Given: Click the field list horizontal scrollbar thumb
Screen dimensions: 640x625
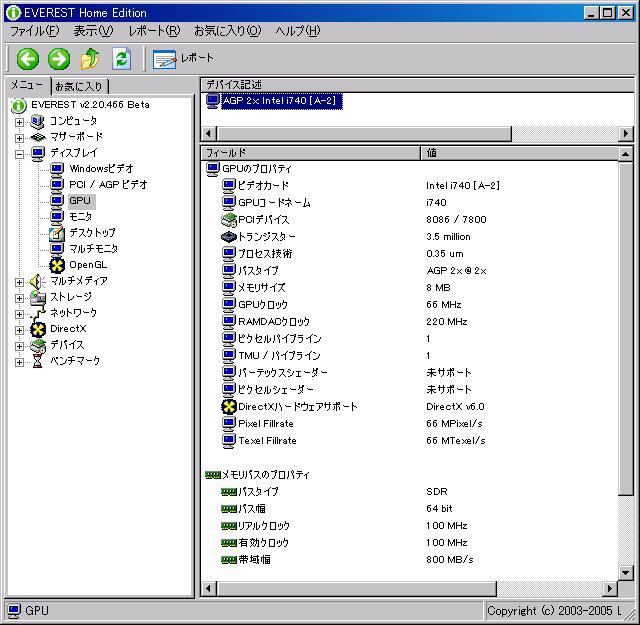Looking at the screenshot, I should click(357, 589).
